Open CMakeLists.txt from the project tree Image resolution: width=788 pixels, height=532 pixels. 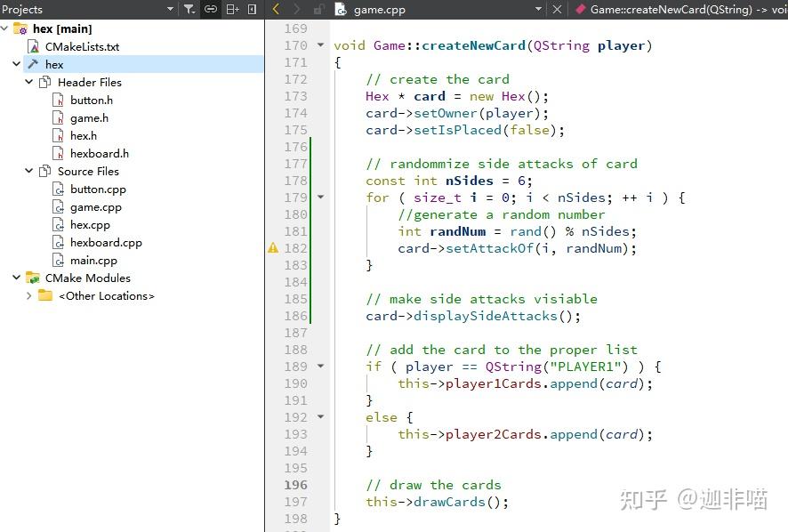point(84,46)
